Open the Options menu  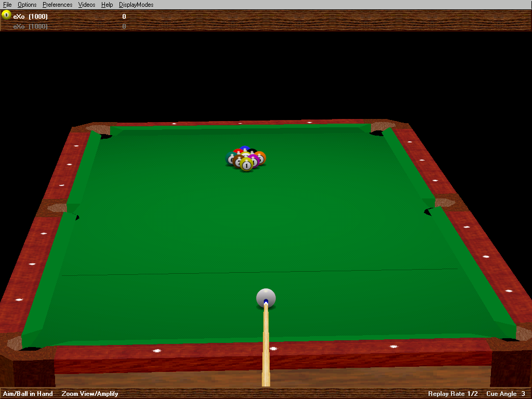click(x=27, y=4)
